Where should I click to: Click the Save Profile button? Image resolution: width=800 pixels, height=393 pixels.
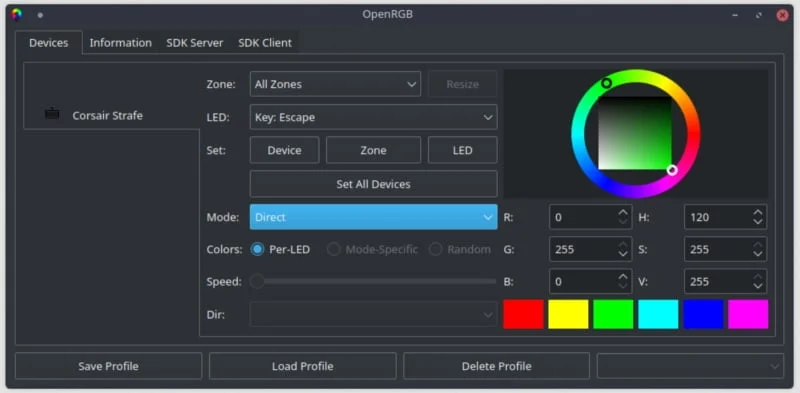pos(109,366)
